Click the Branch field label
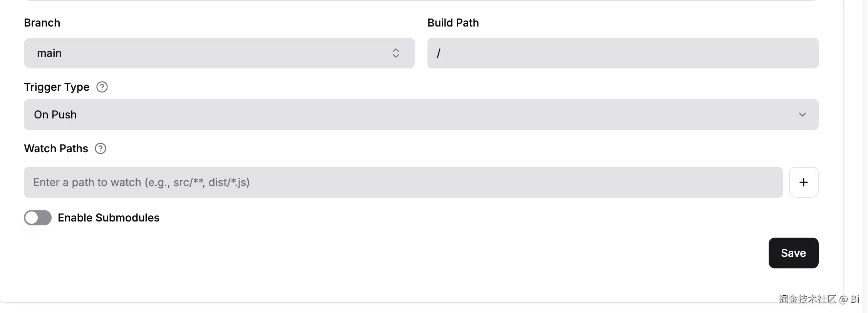This screenshot has height=313, width=868. (42, 23)
